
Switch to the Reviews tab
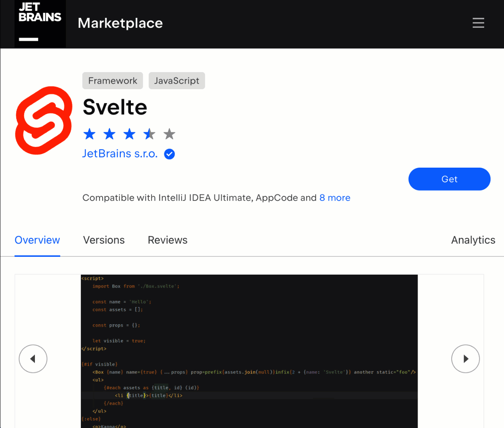pos(168,240)
